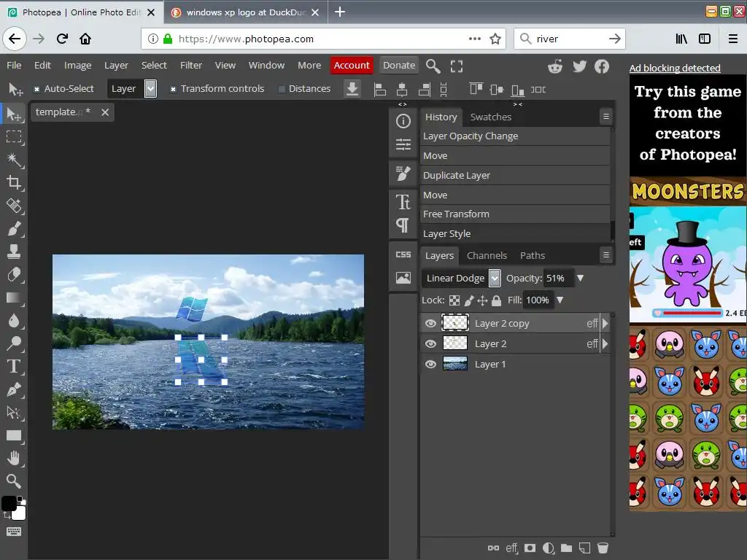
Task: Expand effects arrow of Layer 2
Action: coord(605,344)
